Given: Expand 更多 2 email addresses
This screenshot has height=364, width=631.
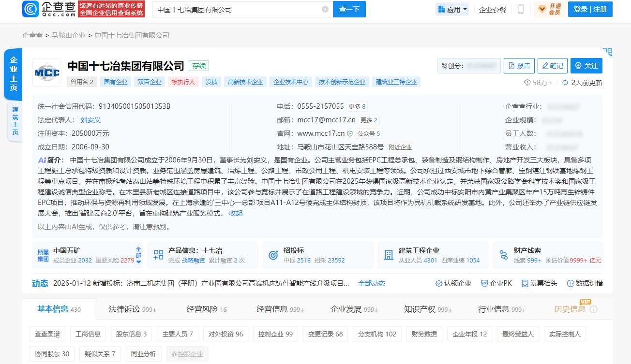Looking at the screenshot, I should 369,120.
